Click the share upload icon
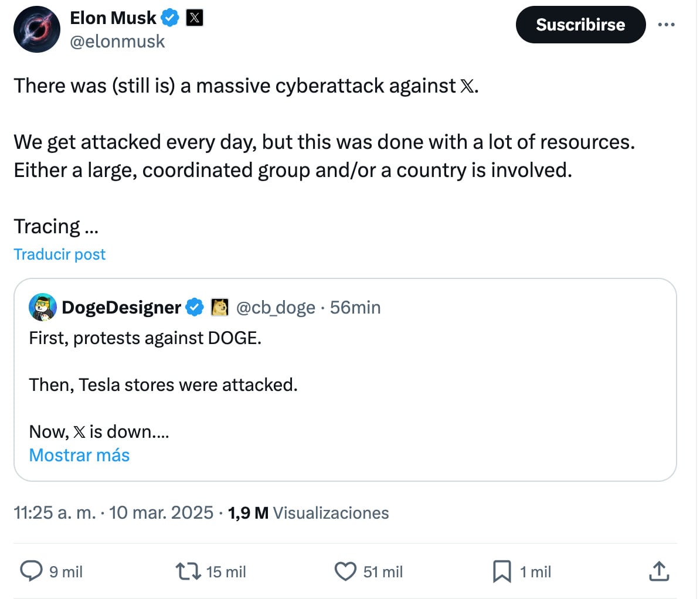Screen dimensions: 700x599 coord(659,571)
